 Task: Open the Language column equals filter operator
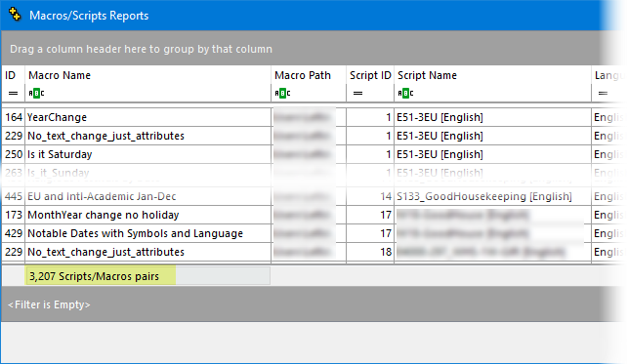[603, 94]
